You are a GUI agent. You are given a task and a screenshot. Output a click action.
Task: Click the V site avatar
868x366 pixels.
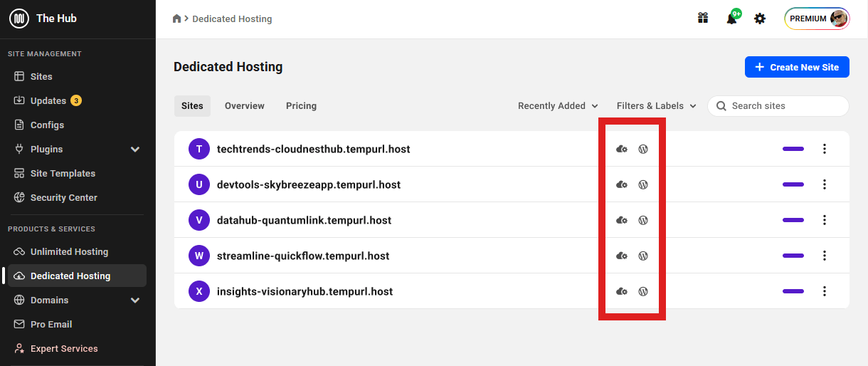point(199,220)
